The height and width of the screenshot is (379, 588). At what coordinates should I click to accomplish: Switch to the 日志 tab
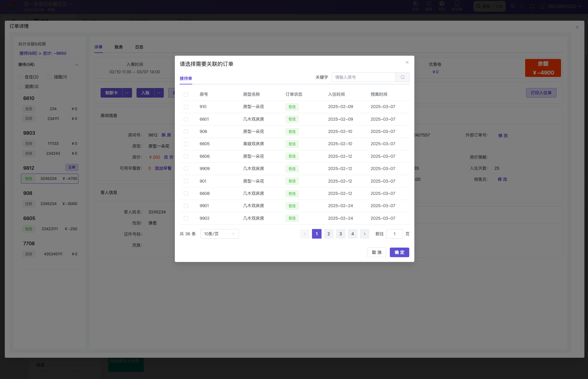coord(139,47)
